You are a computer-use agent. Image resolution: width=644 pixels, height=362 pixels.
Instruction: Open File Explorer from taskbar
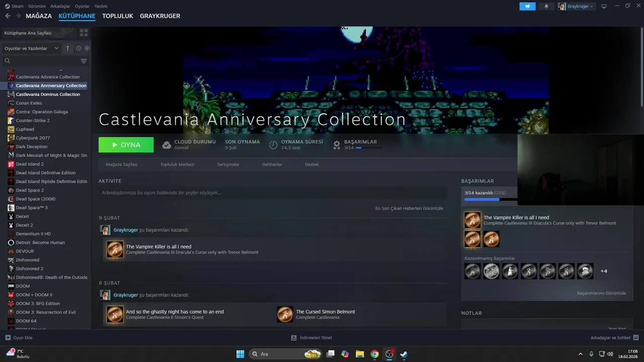(360, 354)
